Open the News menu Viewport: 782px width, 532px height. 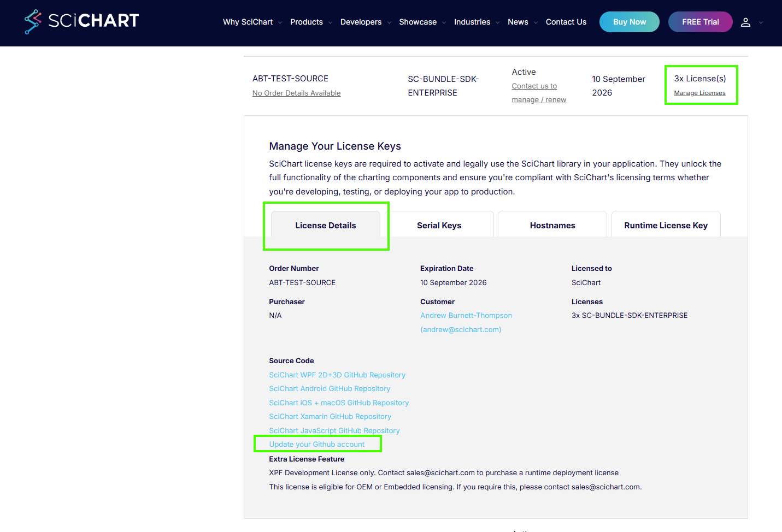pos(518,22)
